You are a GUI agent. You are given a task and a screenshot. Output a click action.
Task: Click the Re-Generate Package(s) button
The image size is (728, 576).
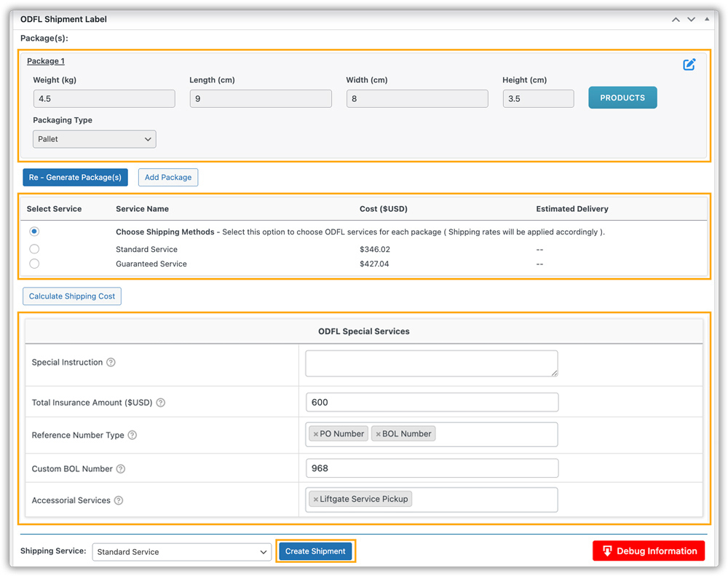click(x=75, y=177)
